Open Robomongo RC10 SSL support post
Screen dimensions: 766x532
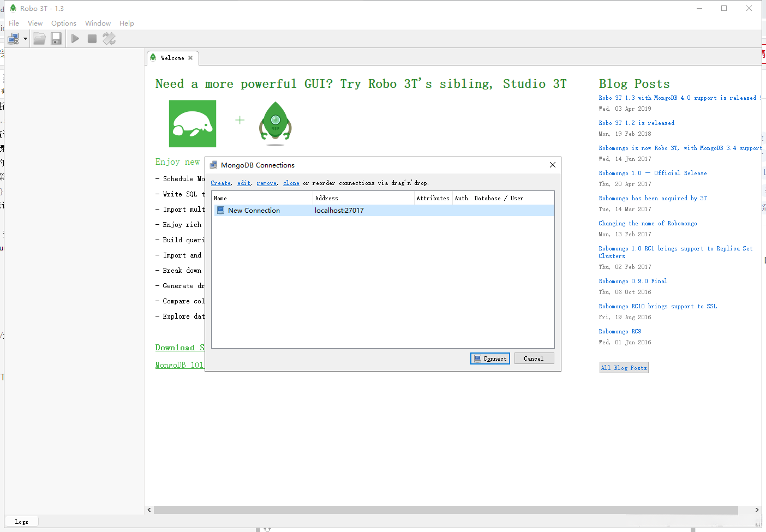click(x=658, y=307)
